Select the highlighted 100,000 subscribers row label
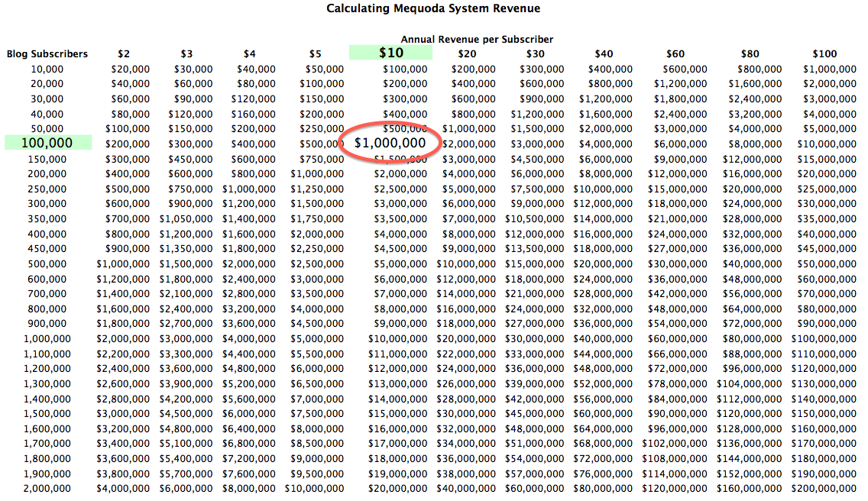Image resolution: width=868 pixels, height=501 pixels. coord(47,143)
